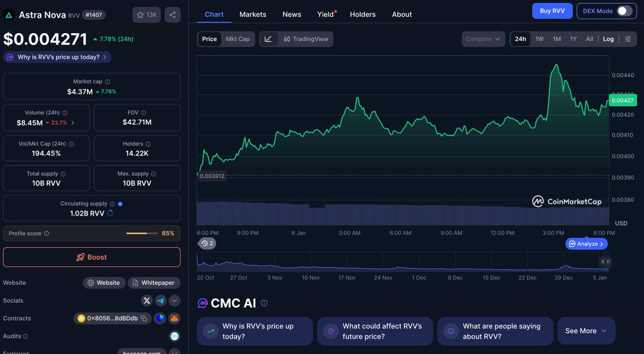Image resolution: width=644 pixels, height=354 pixels.
Task: Click the chart events clock badge 2
Action: 207,244
